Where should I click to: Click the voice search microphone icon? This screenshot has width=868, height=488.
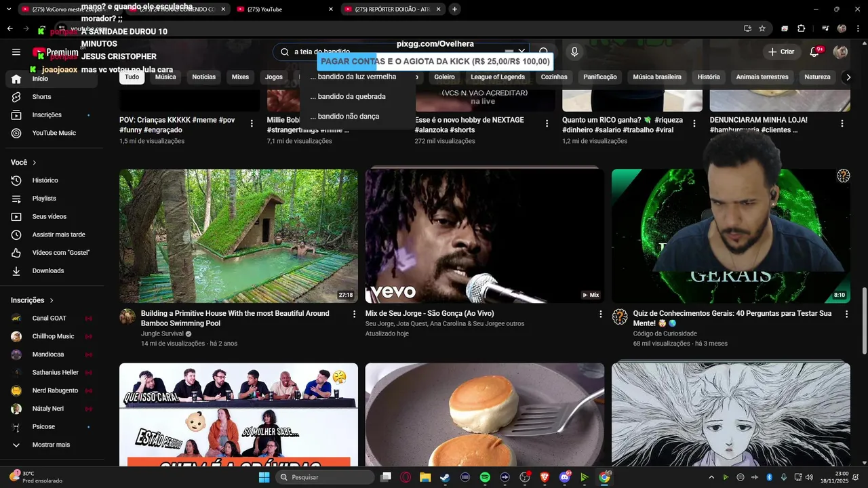click(574, 52)
